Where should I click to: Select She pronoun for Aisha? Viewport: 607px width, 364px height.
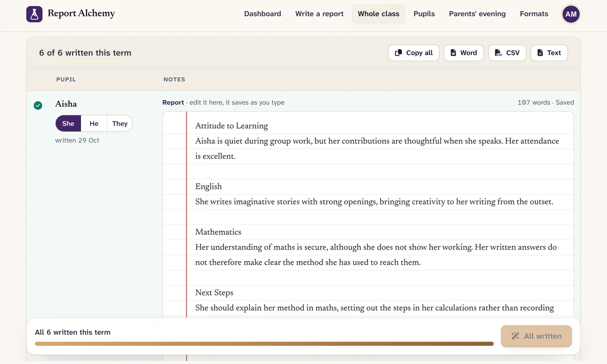[x=68, y=123]
